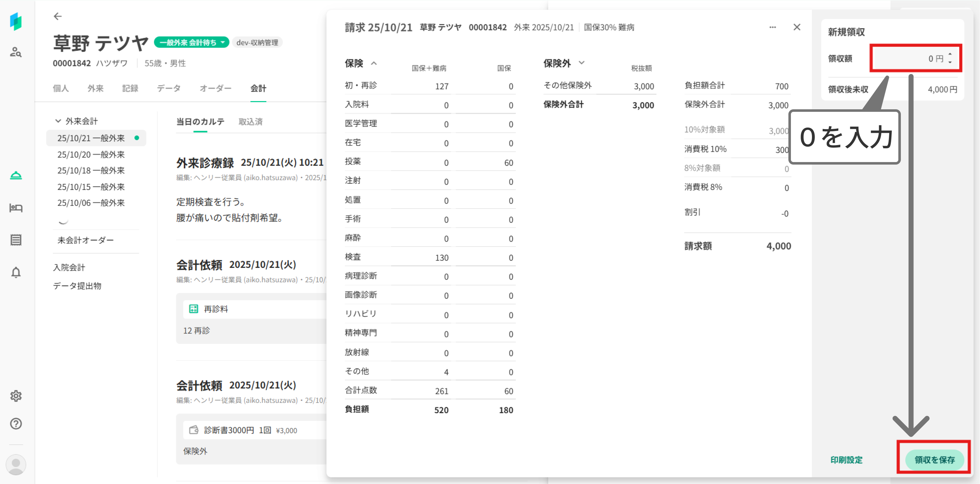
Task: Switch to the オーダー tab
Action: [215, 88]
